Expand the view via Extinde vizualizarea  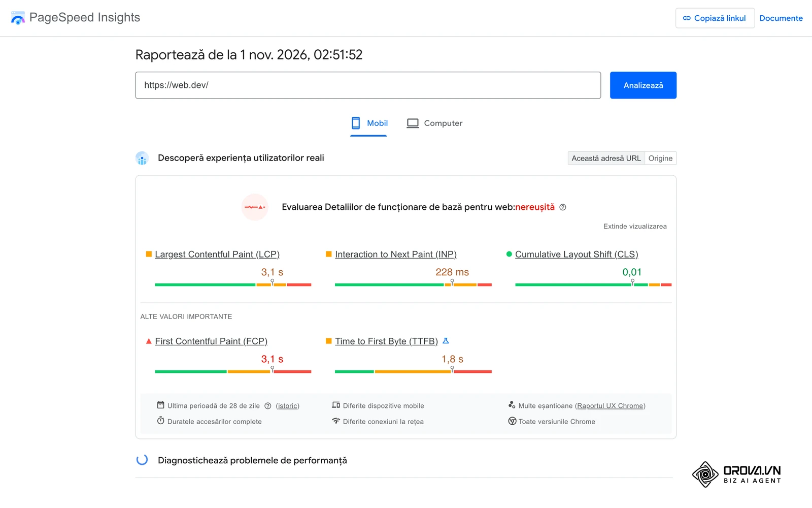[x=635, y=227]
